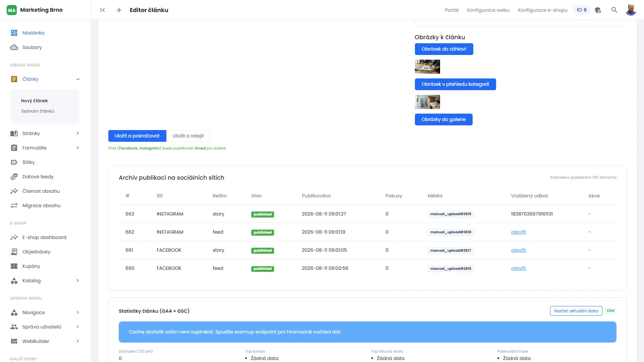Click the Formuláře clipboard icon
This screenshot has width=644, height=362.
[14, 148]
